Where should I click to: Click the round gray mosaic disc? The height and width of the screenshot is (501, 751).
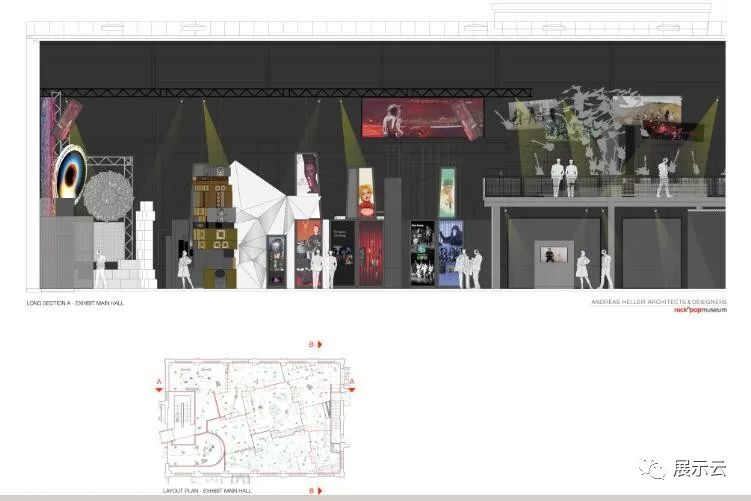(107, 195)
